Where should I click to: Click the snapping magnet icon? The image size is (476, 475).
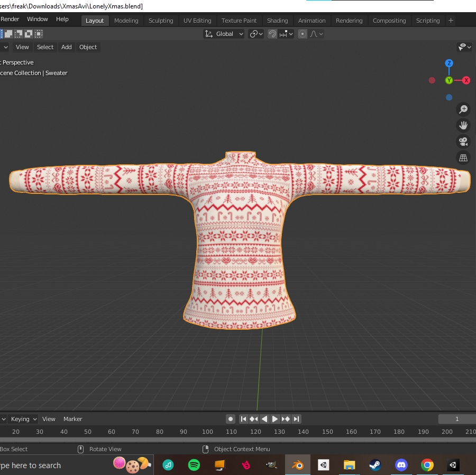point(272,34)
